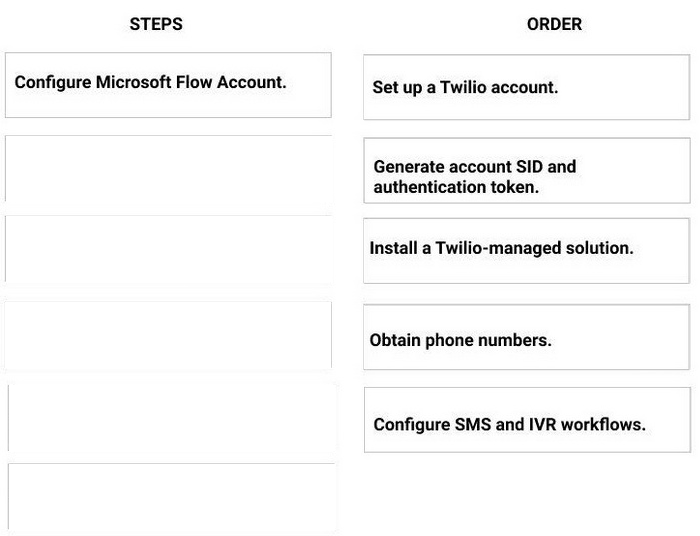Click the Set up a Twilio account box

(x=526, y=87)
